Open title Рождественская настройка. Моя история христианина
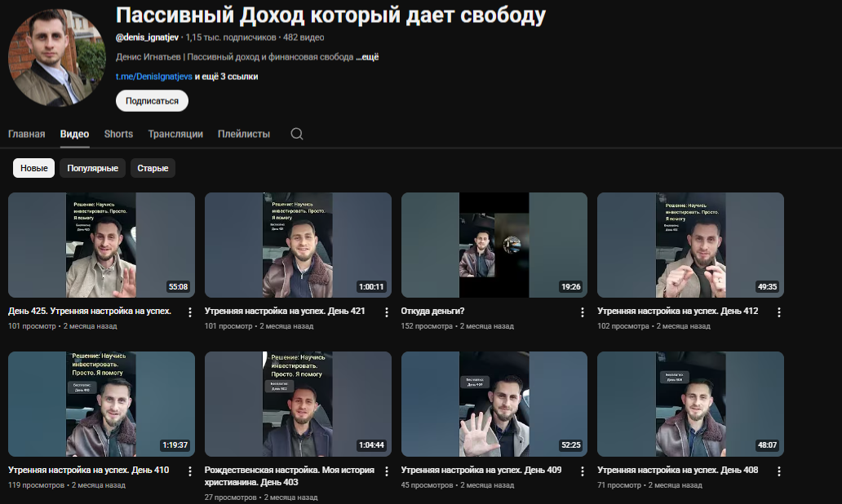 click(290, 476)
